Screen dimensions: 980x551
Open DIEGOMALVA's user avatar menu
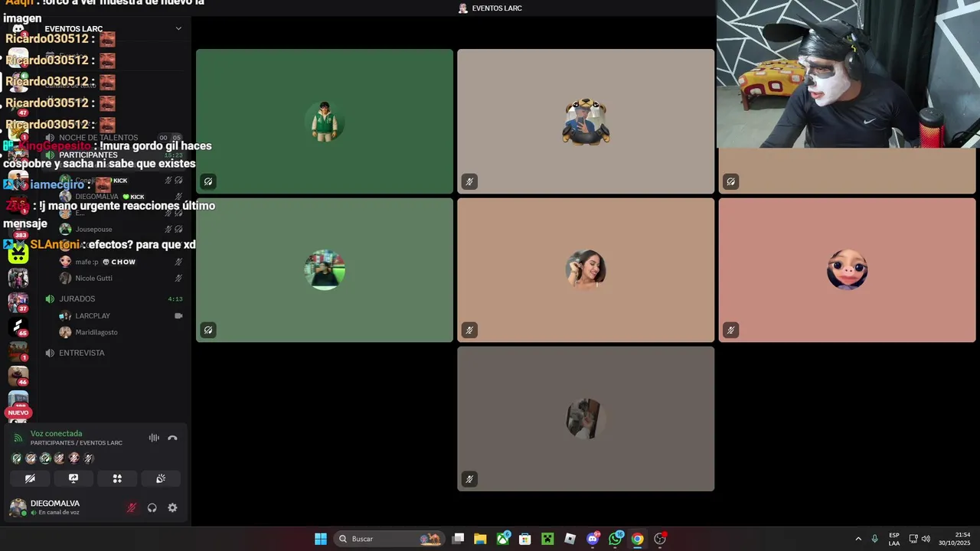(18, 507)
